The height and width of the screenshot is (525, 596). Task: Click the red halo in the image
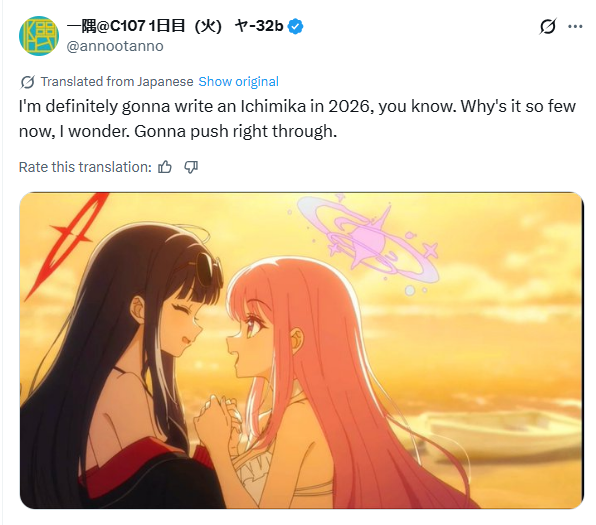pyautogui.click(x=68, y=241)
